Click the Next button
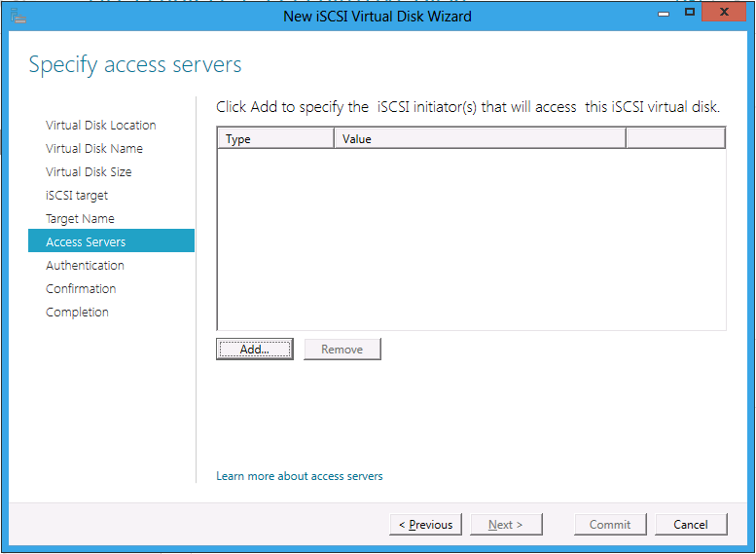The height and width of the screenshot is (554, 756). [x=506, y=525]
